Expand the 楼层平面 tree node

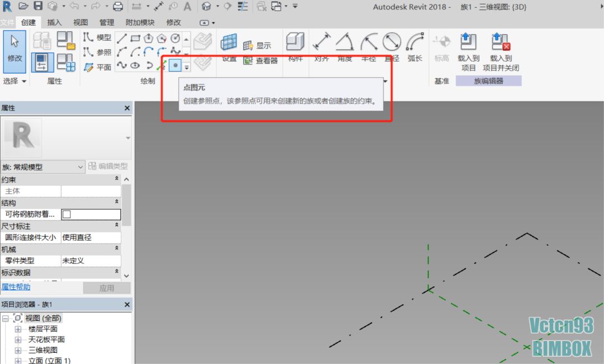click(x=18, y=329)
